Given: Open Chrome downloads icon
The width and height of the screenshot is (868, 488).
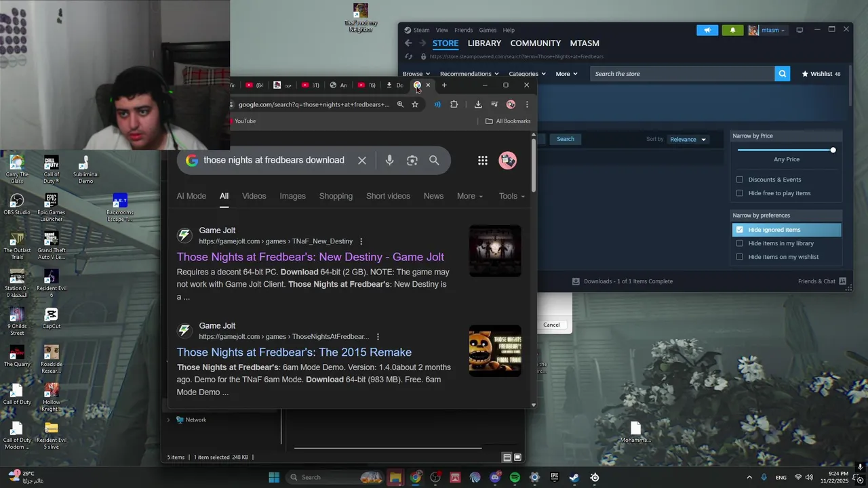Looking at the screenshot, I should click(x=478, y=104).
